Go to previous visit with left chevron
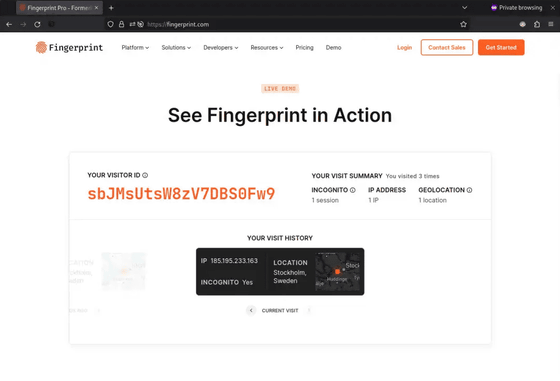Screen dimensions: 560x381 click(x=251, y=310)
